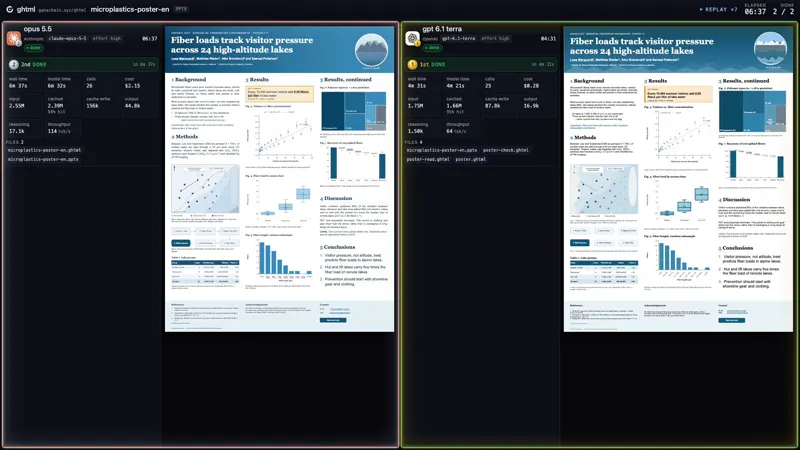Viewport: 800px width, 450px height.
Task: Click the 16.9k output value
Action: [531, 106]
